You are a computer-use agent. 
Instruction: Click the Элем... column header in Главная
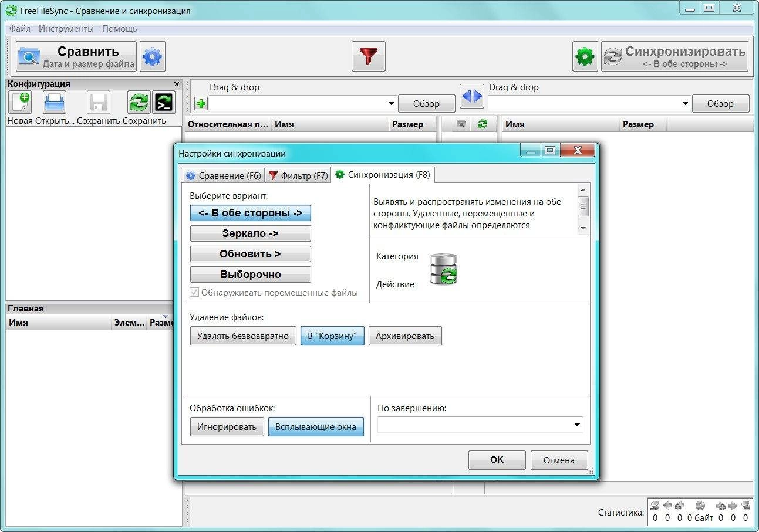point(129,322)
